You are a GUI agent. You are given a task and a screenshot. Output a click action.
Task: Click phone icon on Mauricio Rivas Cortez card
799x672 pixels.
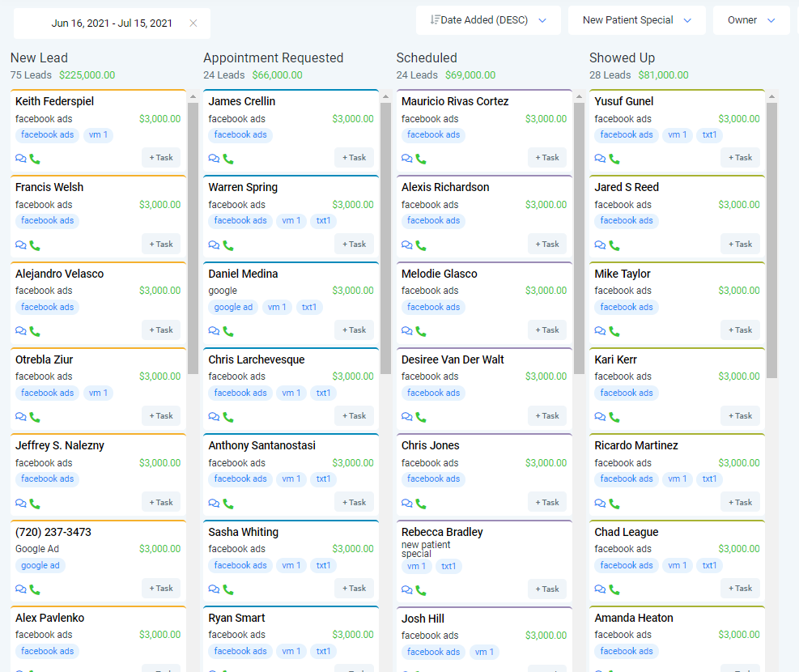[421, 159]
